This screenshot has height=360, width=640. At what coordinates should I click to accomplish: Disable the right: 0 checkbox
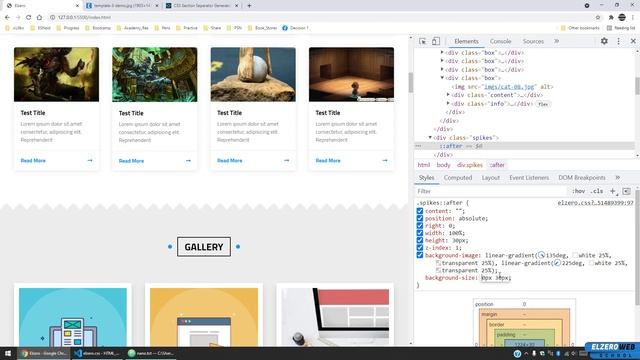coord(420,226)
